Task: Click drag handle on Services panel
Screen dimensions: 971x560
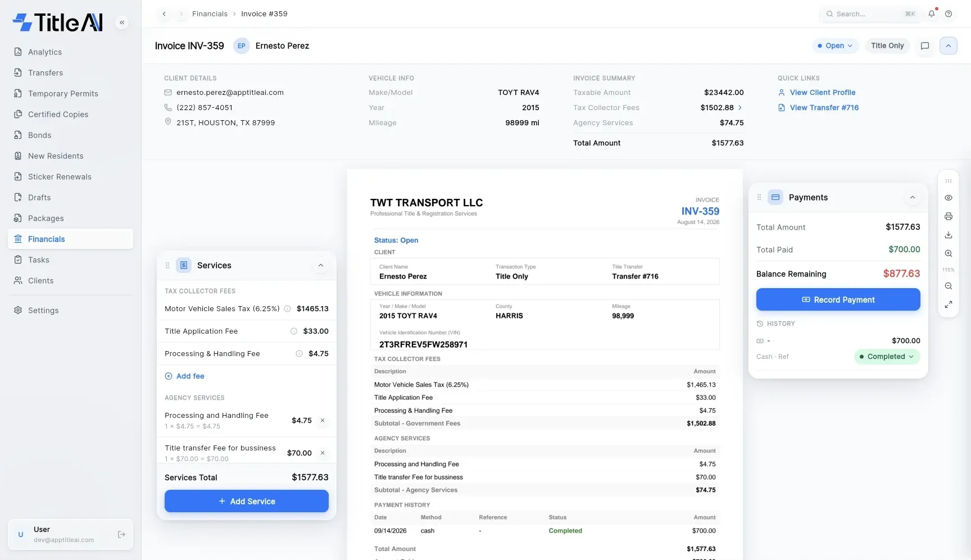Action: coord(167,265)
